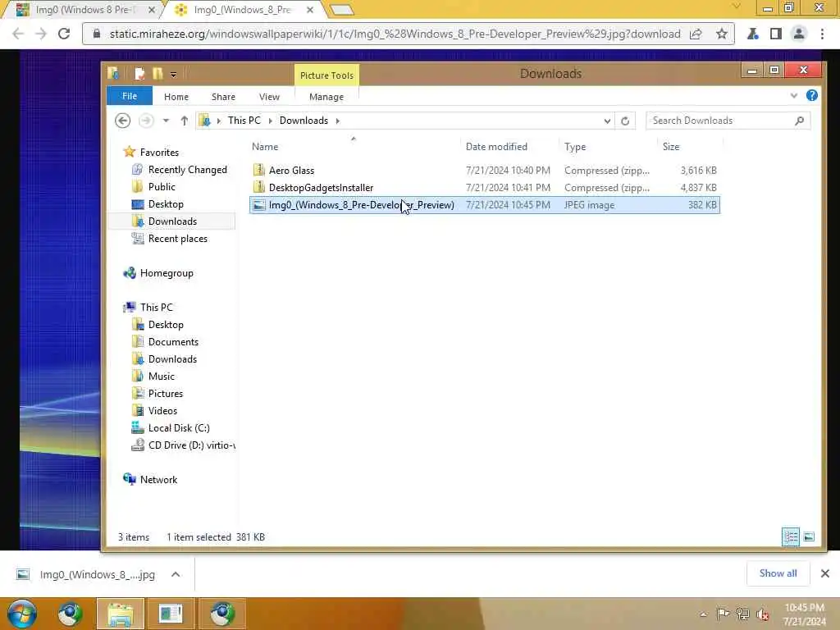Select Homegroup in navigation pane
The height and width of the screenshot is (630, 840).
tap(166, 272)
